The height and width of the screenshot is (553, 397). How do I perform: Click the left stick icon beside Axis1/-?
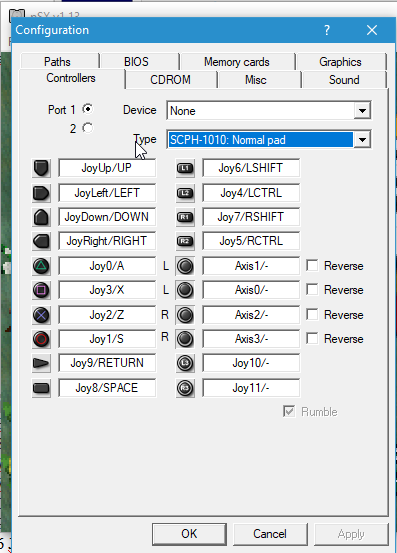click(x=185, y=266)
